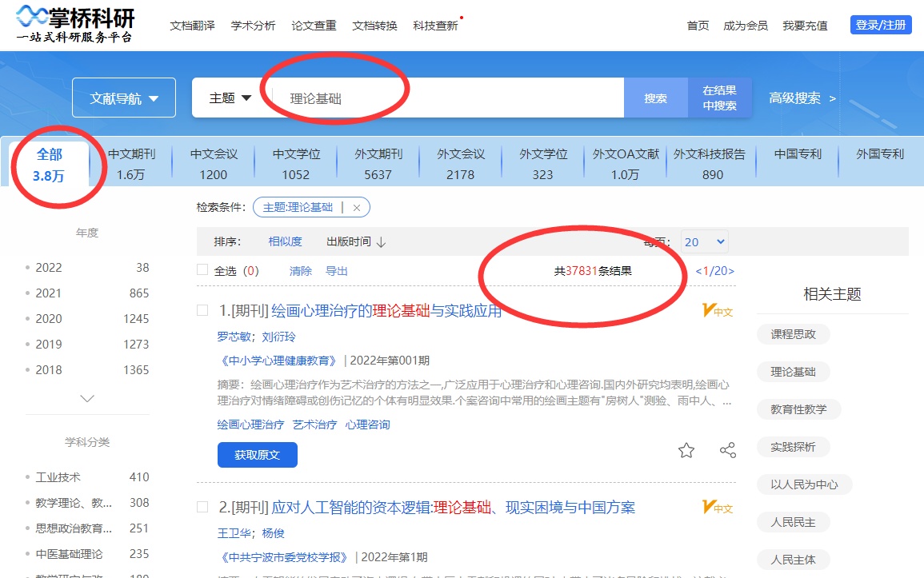Remove the 主题:理论基础 filter with the X
This screenshot has height=578, width=924.
(x=357, y=208)
